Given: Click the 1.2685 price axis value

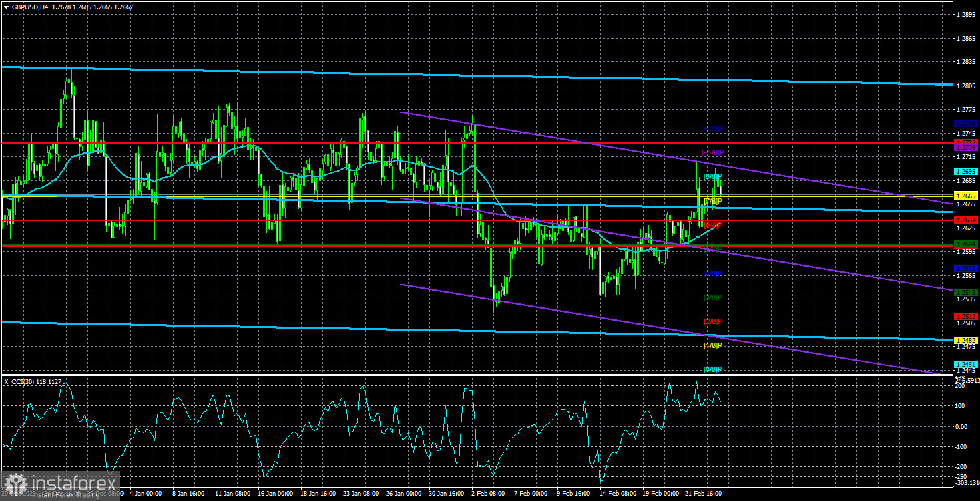Looking at the screenshot, I should coord(966,180).
